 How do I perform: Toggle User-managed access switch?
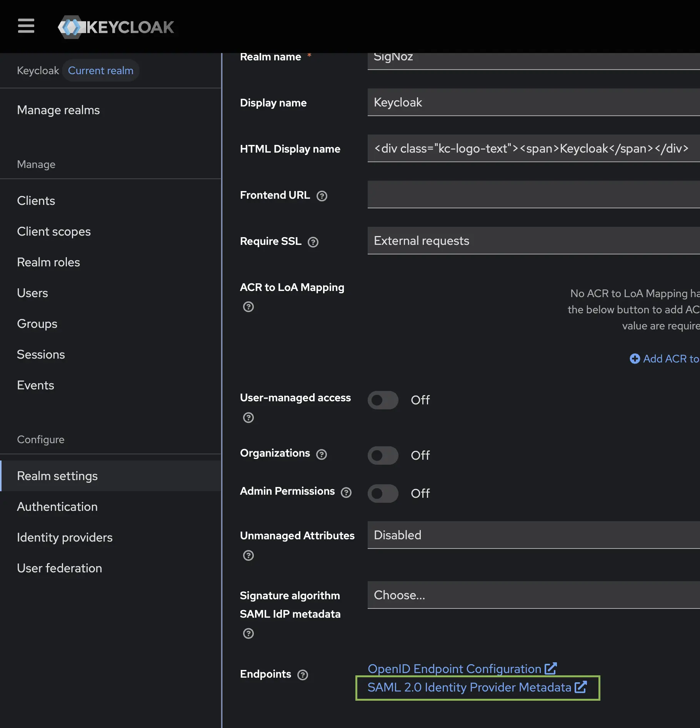tap(383, 400)
